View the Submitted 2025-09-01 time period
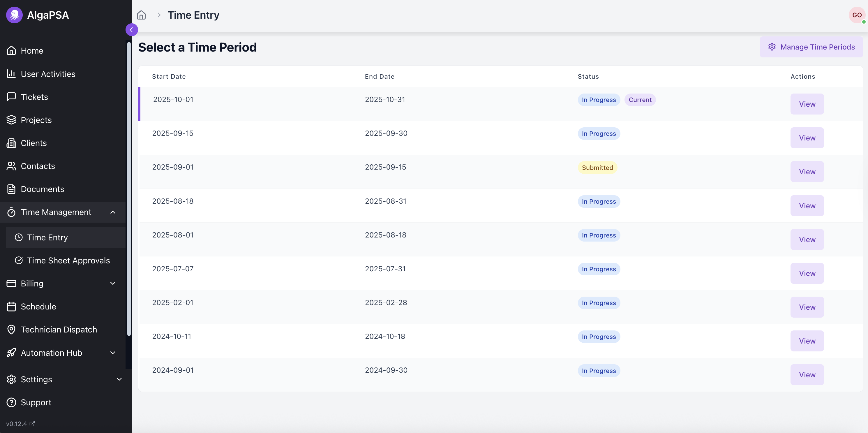The width and height of the screenshot is (868, 433). coord(807,172)
